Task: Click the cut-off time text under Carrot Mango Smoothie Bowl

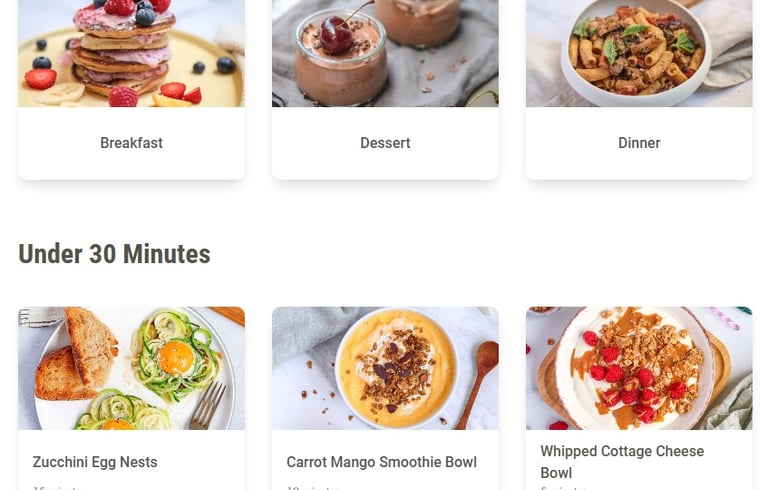Action: point(312,488)
